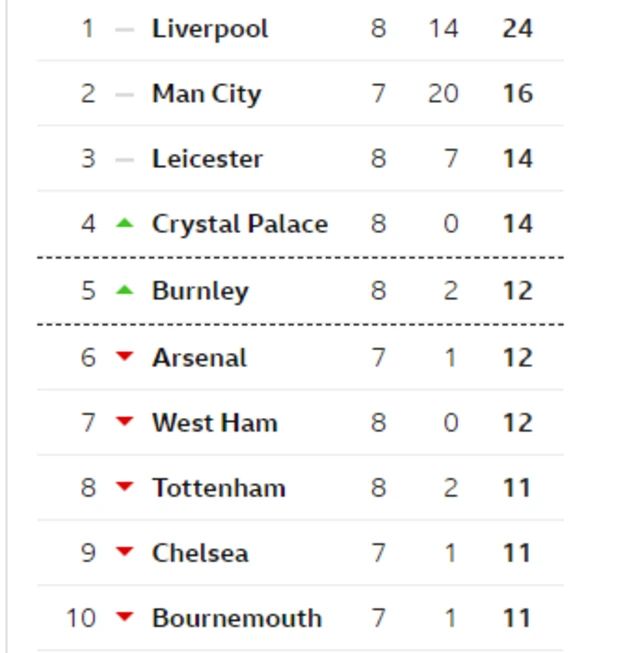The width and height of the screenshot is (640, 653).
Task: Open the Arsenal team link
Action: click(x=199, y=358)
